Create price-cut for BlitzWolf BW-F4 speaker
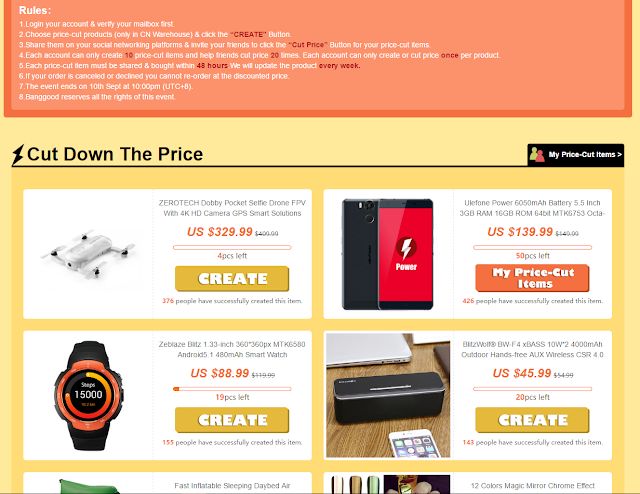This screenshot has height=494, width=640. point(532,420)
